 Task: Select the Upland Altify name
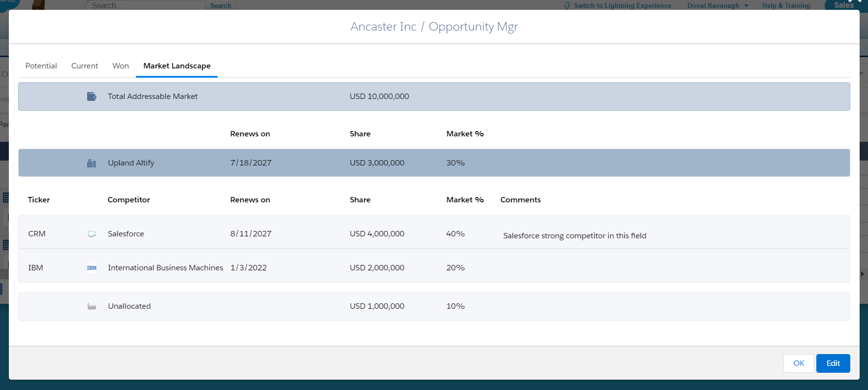[x=131, y=163]
